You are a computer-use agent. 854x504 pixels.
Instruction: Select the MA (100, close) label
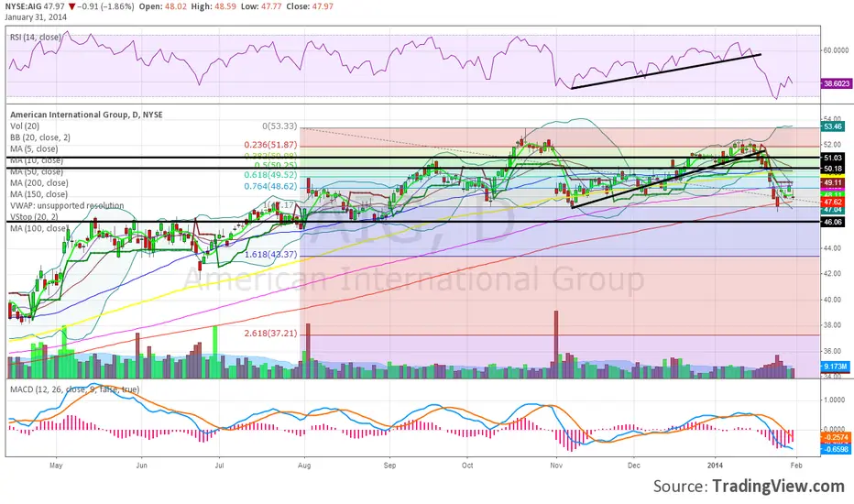[38, 228]
